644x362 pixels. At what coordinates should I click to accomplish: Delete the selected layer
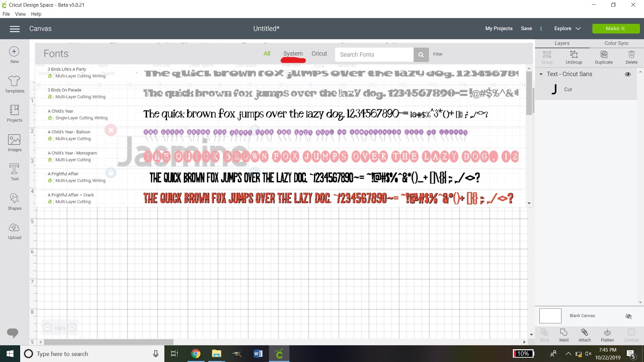tap(631, 57)
